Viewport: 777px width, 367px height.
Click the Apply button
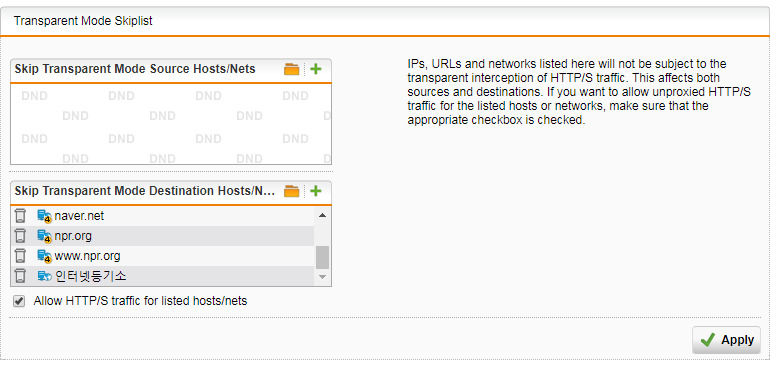pyautogui.click(x=726, y=340)
